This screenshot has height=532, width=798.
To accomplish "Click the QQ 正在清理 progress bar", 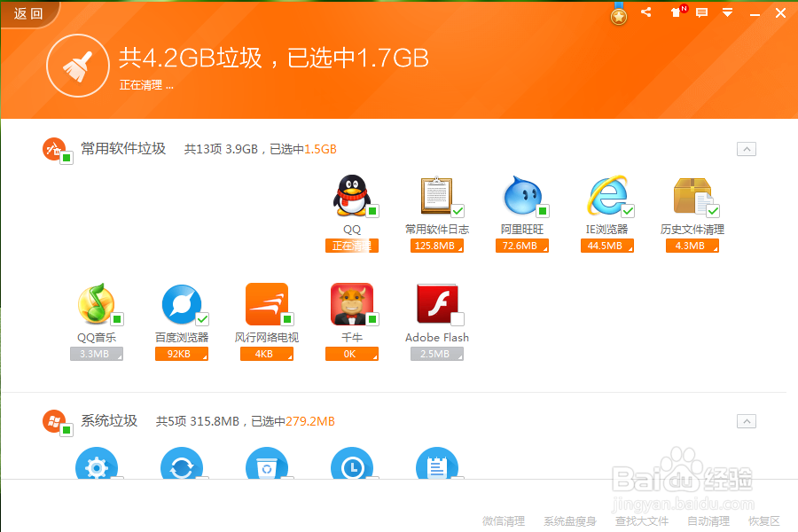I will pyautogui.click(x=352, y=246).
